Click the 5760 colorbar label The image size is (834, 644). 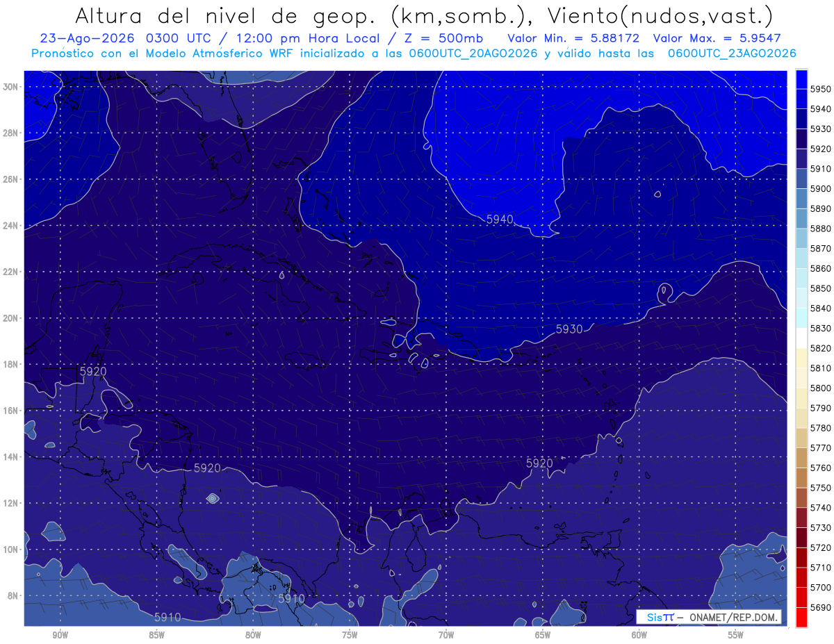[821, 468]
